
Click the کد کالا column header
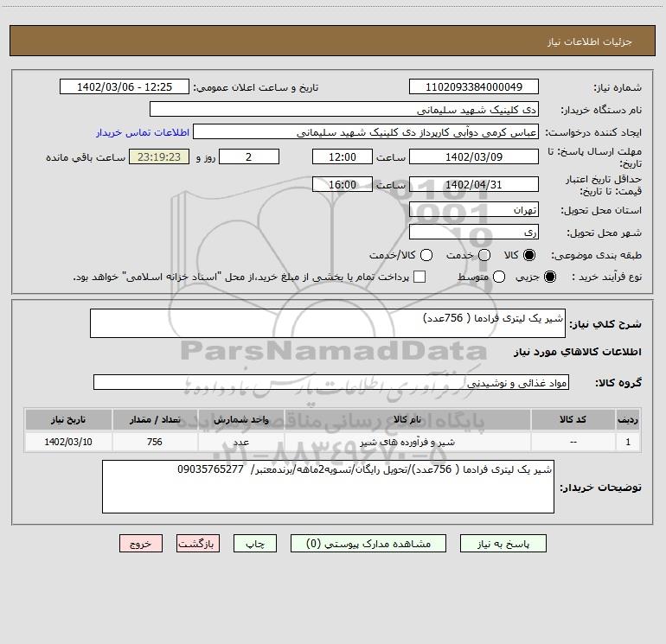coord(573,419)
